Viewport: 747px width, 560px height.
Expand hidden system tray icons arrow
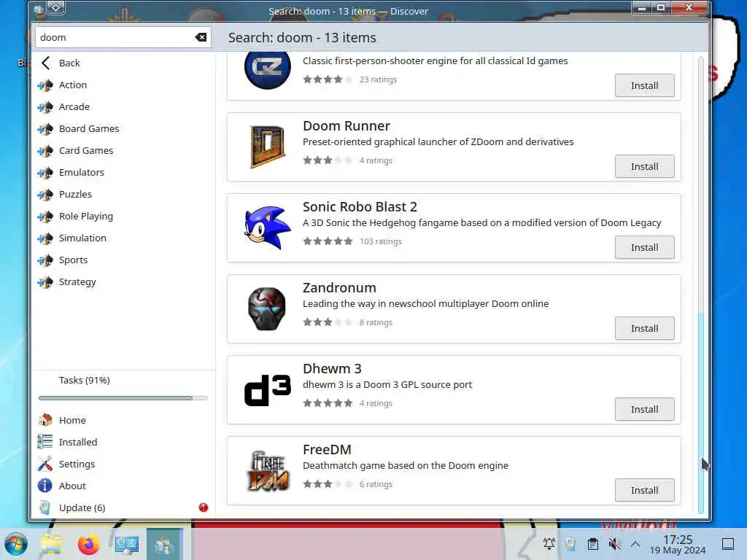click(635, 544)
